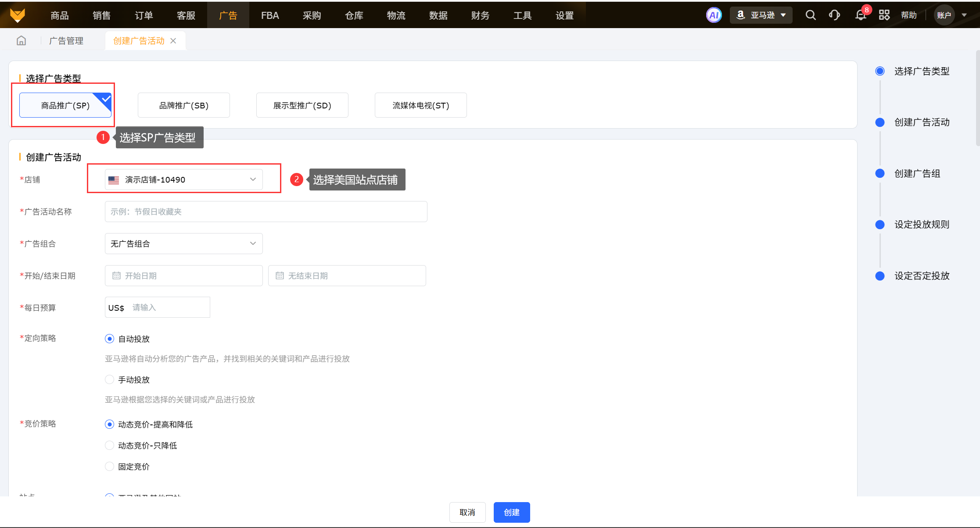This screenshot has width=980, height=528.
Task: Click the 取消 button
Action: (x=467, y=512)
